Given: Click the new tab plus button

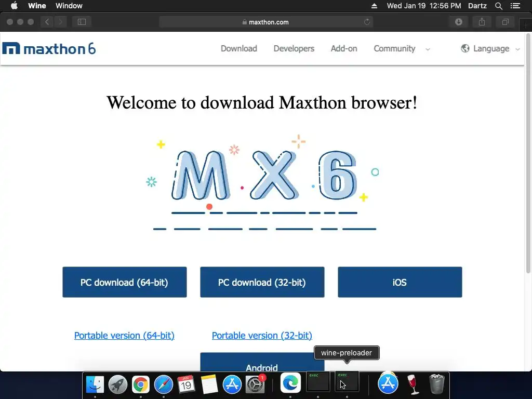Looking at the screenshot, I should (x=526, y=26).
